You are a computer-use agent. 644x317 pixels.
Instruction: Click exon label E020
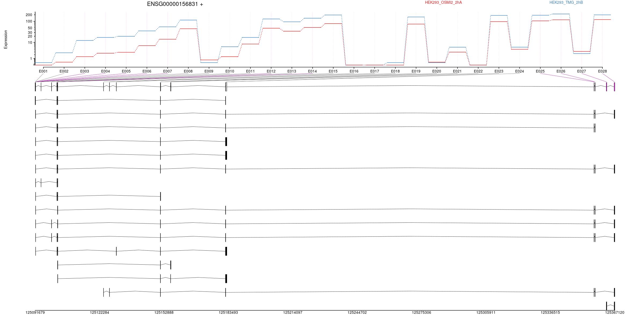click(437, 71)
